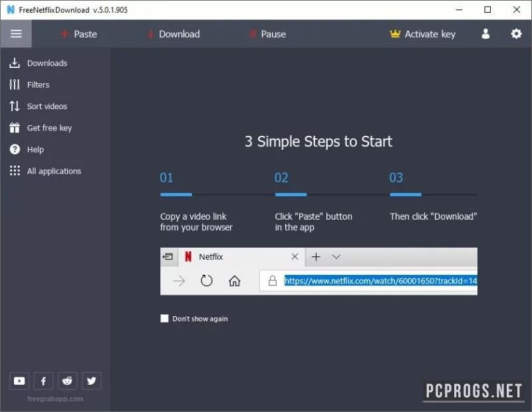Open Get free key in sidebar
This screenshot has width=532, height=412.
[x=41, y=128]
